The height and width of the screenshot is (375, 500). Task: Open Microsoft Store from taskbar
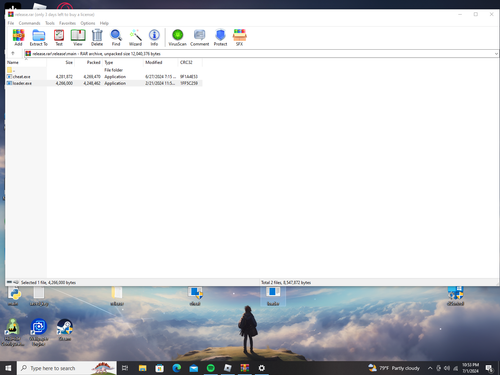(160, 368)
